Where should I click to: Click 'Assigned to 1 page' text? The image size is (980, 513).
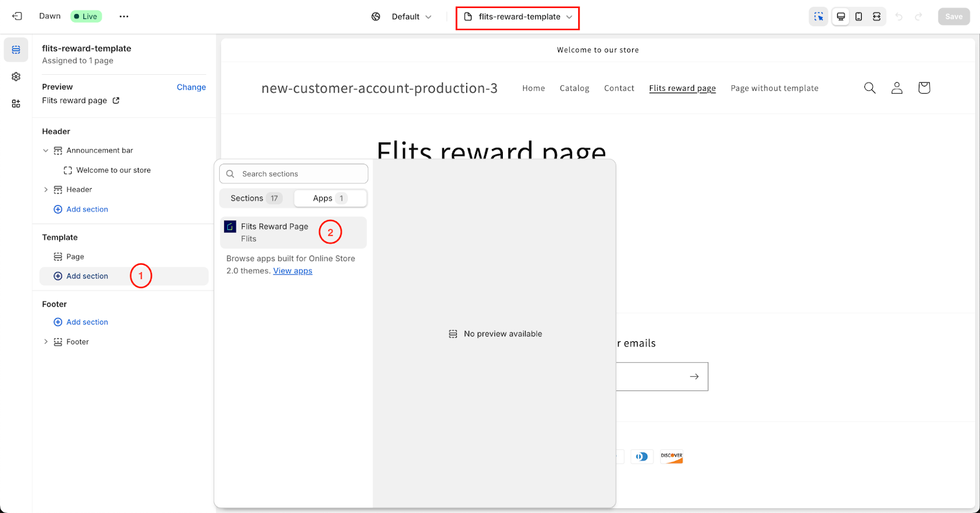(x=77, y=61)
